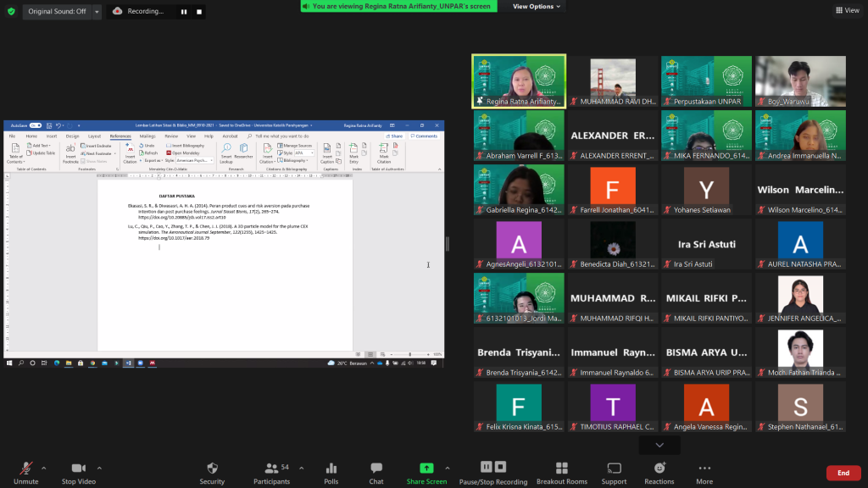Toggle Original Sound off button
This screenshot has width=868, height=488.
56,11
